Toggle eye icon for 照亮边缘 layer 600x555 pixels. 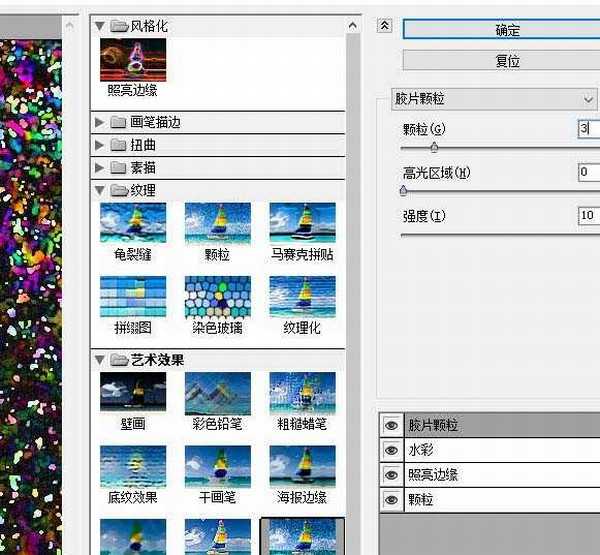[391, 474]
